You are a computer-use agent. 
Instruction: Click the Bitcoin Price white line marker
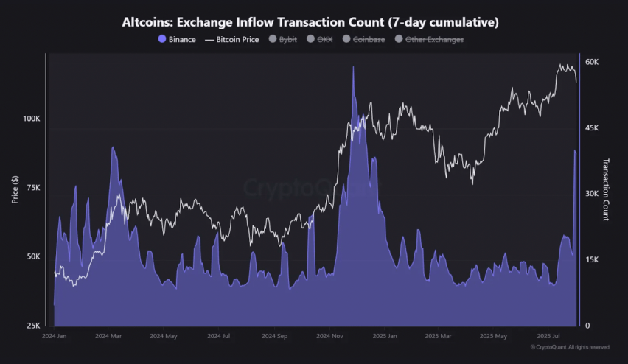pos(209,39)
